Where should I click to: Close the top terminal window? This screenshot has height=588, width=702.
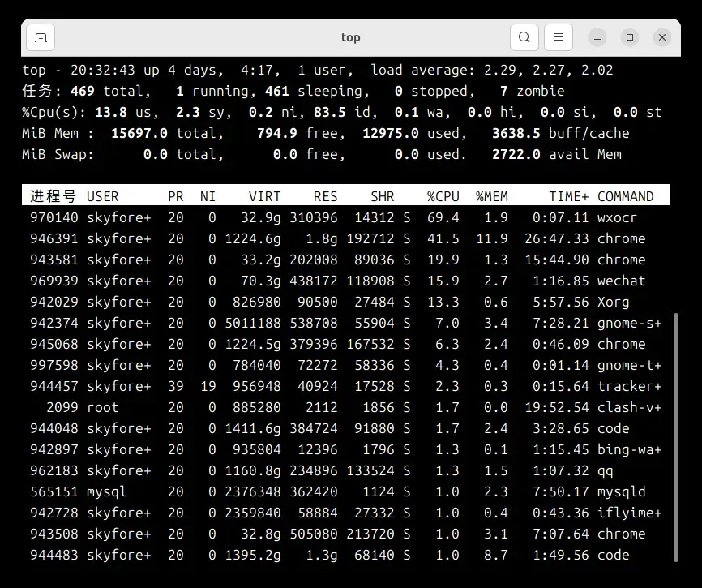click(662, 37)
